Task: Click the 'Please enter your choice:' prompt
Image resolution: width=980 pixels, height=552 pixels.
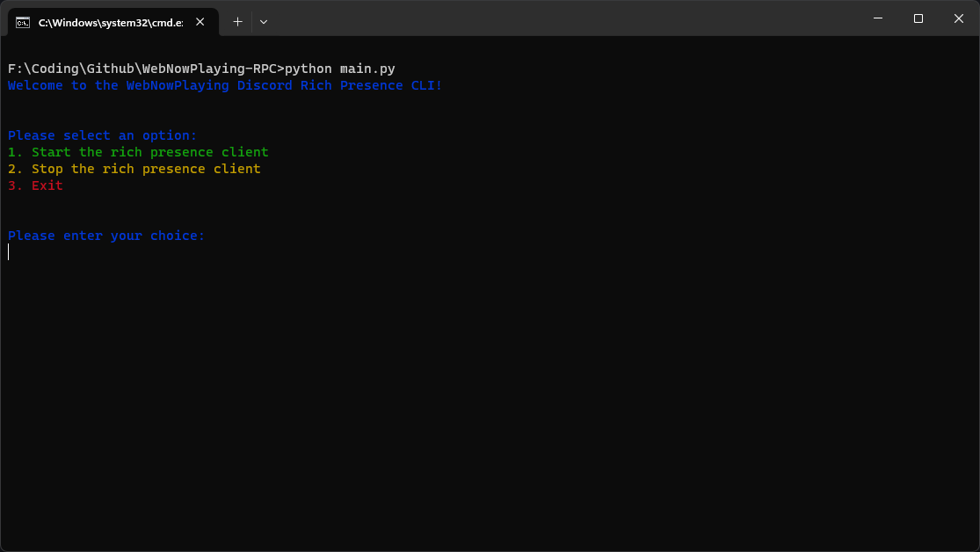Action: tap(106, 236)
